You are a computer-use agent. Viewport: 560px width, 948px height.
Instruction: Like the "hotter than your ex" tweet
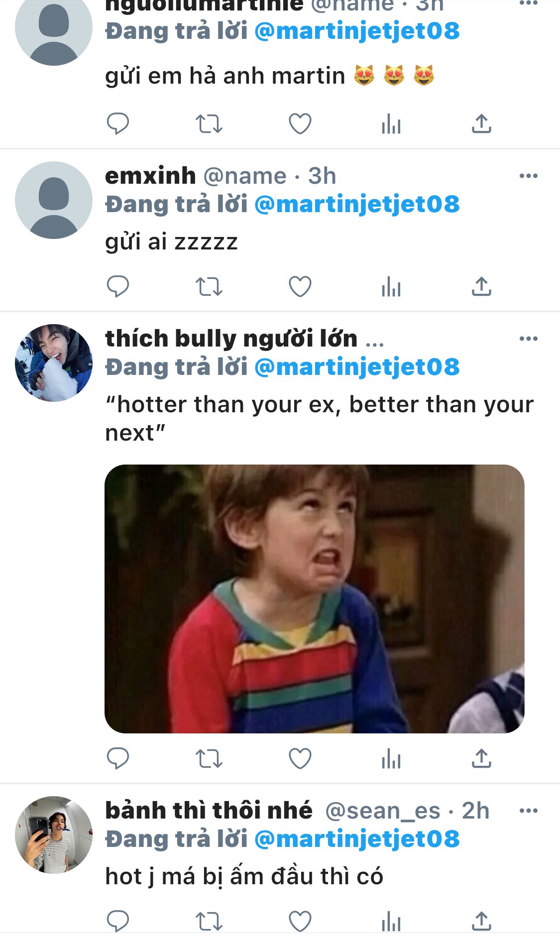coord(300,759)
